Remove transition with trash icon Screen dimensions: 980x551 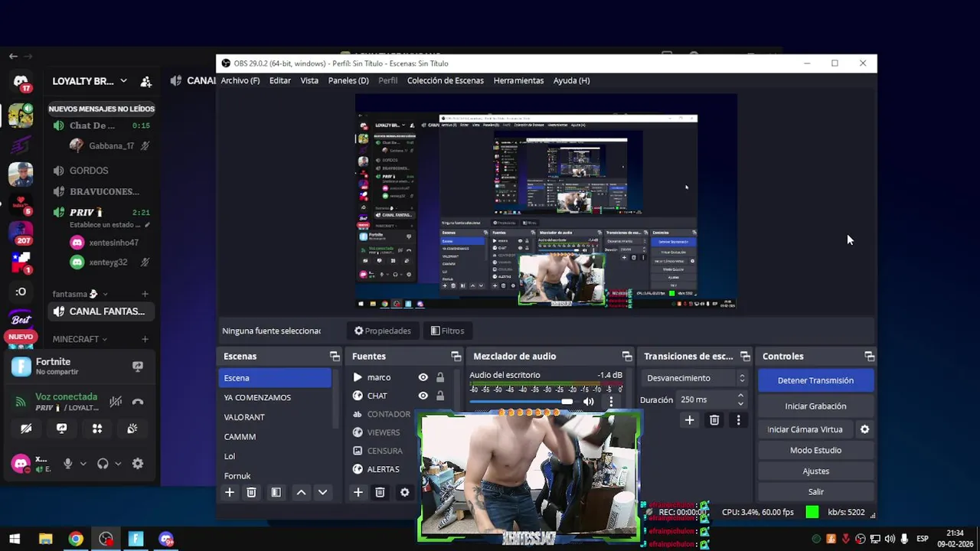(x=714, y=420)
